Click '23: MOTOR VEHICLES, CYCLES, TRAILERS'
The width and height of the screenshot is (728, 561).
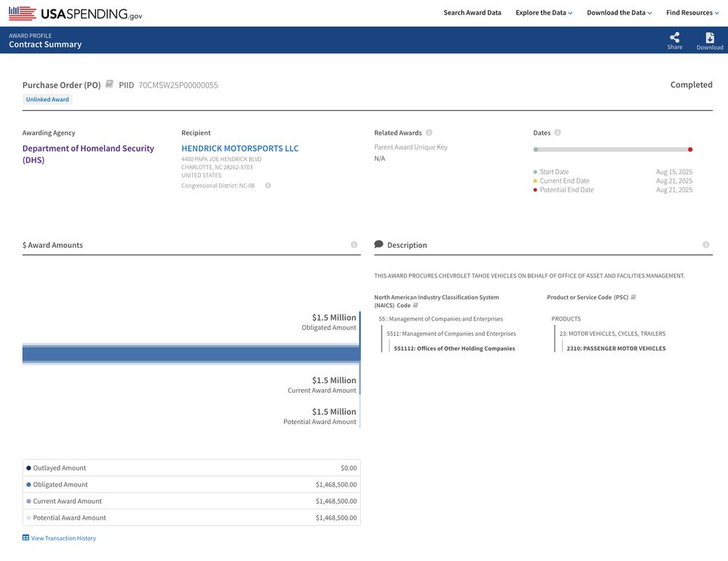point(612,334)
